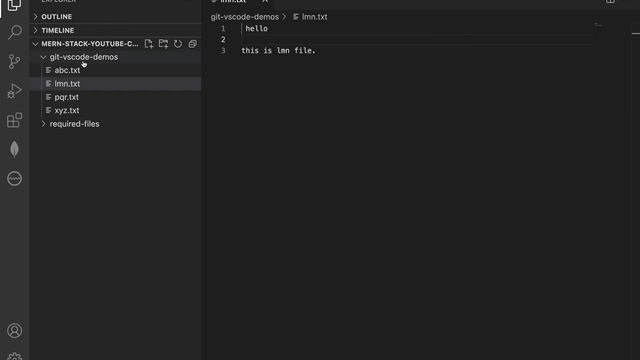This screenshot has width=640, height=360.
Task: Click the 'this is lmn file.' line
Action: [278, 51]
